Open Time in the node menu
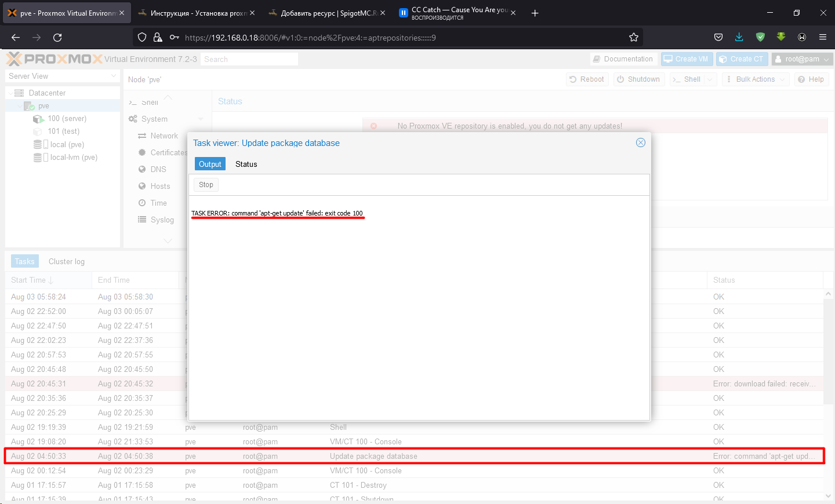835x504 pixels. click(158, 203)
